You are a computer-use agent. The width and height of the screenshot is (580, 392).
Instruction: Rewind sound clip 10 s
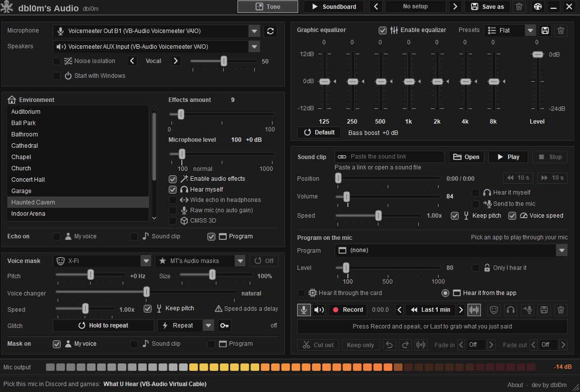click(x=518, y=178)
